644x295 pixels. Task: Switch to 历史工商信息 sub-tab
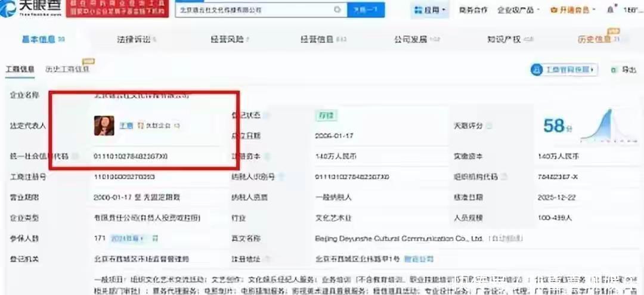click(x=67, y=69)
